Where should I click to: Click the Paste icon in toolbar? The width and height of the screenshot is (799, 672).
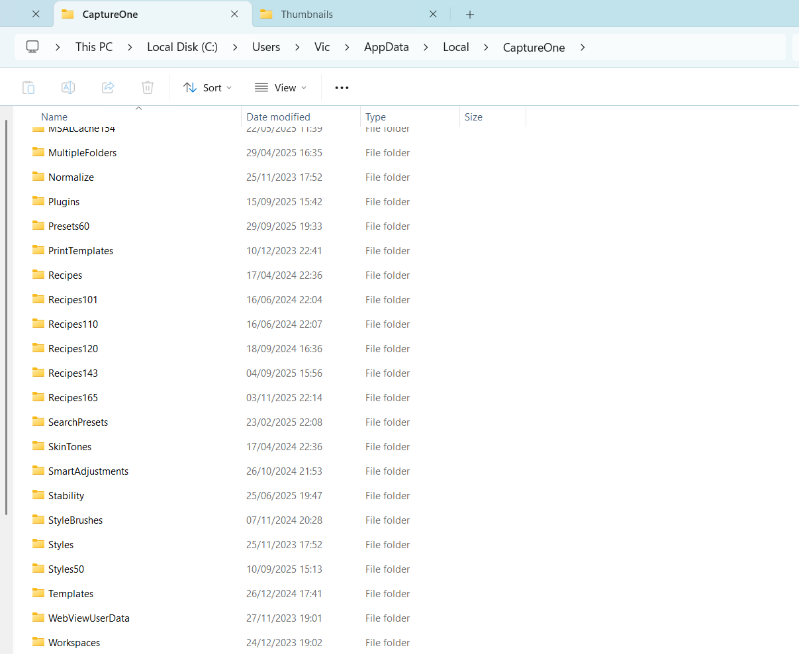coord(28,87)
